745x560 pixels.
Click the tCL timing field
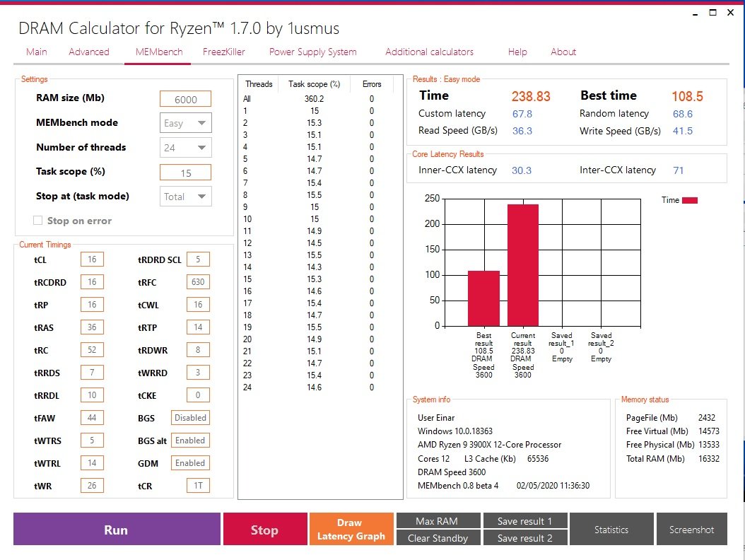point(92,259)
